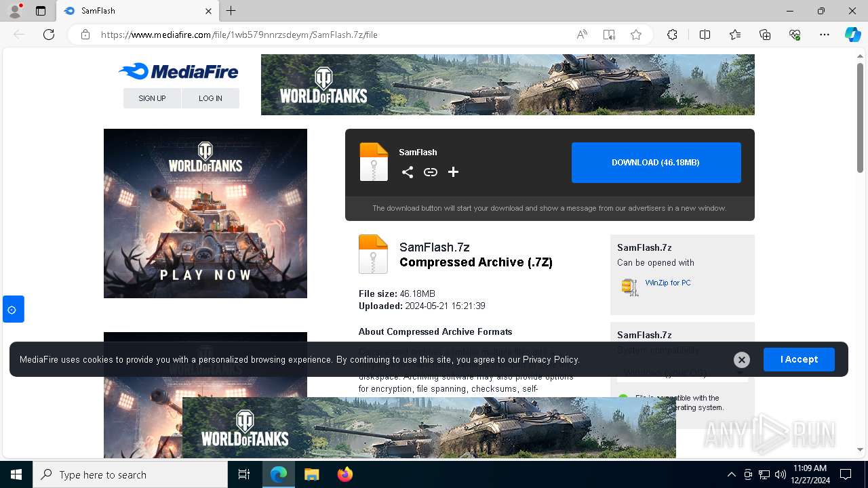
Task: Click the plus icon next to the link icon
Action: [454, 172]
